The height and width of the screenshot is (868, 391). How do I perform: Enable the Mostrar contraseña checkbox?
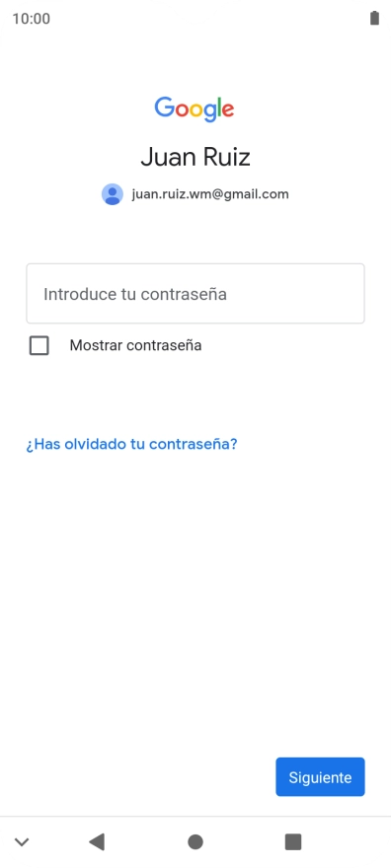pos(39,345)
